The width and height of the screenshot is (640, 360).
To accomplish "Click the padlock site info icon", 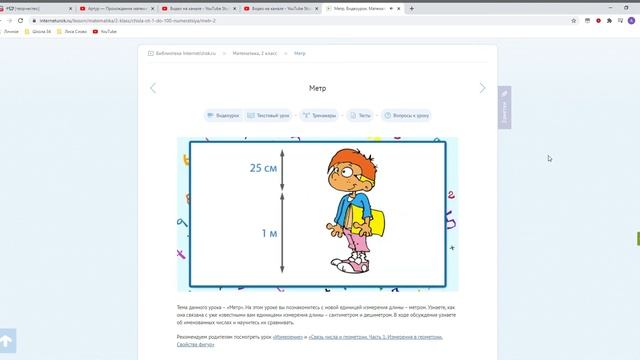I will (x=34, y=20).
